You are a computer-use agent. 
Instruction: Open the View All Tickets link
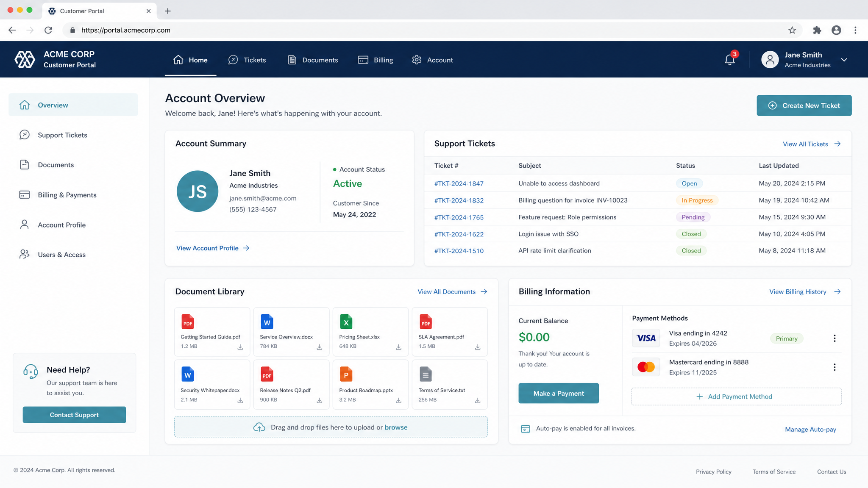(812, 144)
